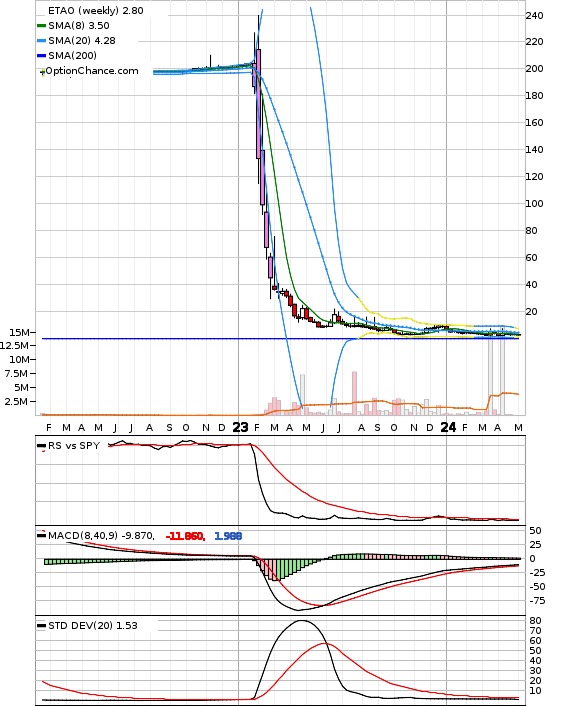Click the 7.5M volume axis label
566x706 pixels.
16,374
